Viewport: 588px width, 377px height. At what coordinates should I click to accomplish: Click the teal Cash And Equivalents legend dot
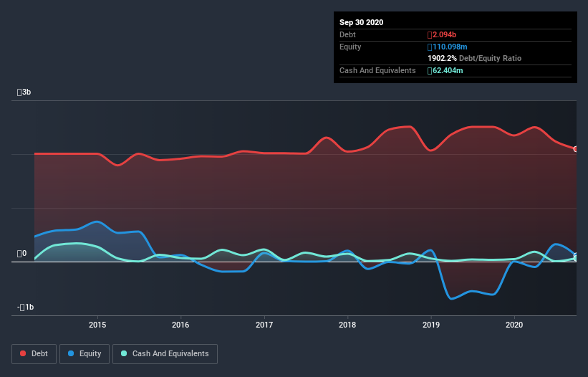coord(124,353)
